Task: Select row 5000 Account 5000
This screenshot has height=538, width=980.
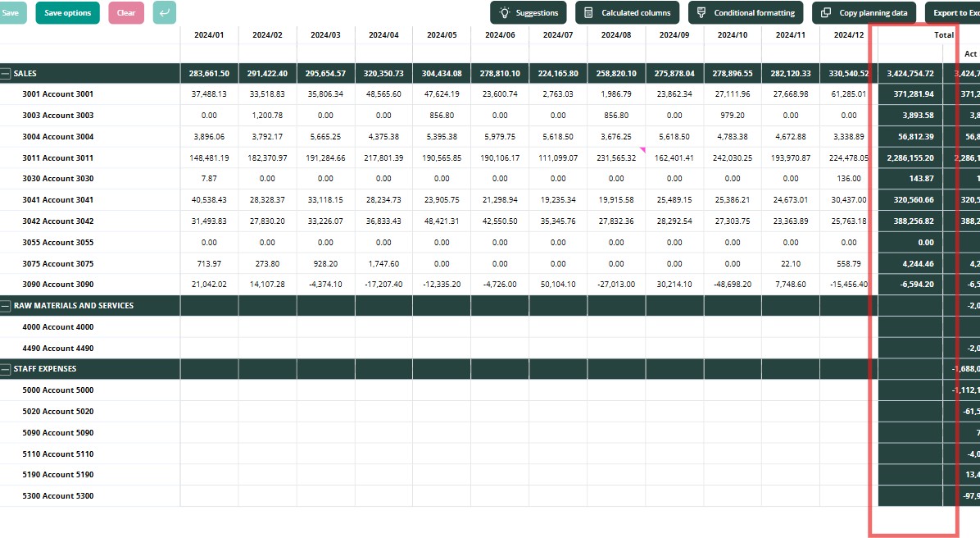Action: click(57, 390)
